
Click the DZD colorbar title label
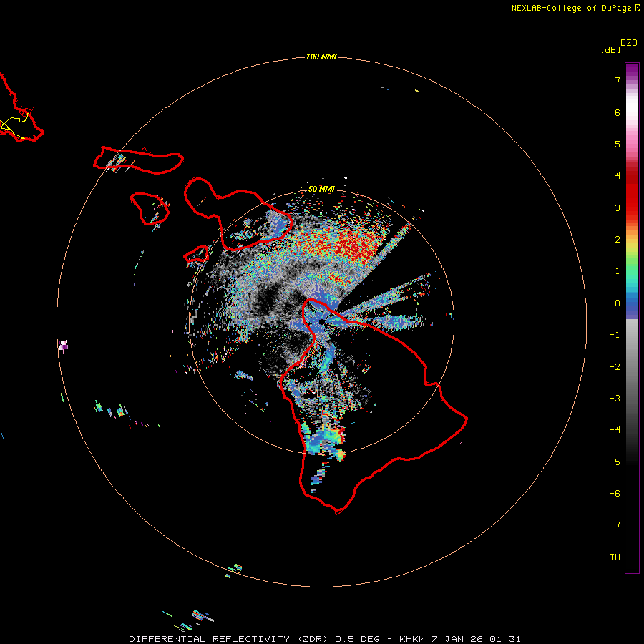click(x=629, y=43)
